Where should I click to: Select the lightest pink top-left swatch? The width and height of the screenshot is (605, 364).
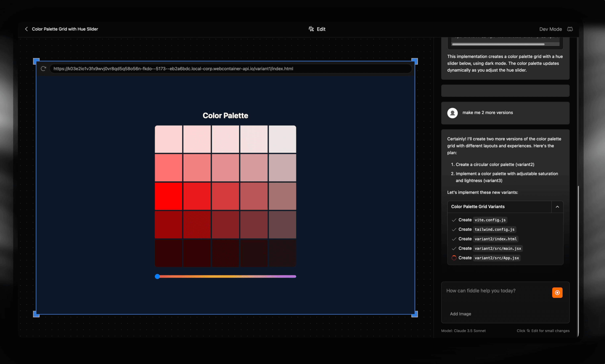pyautogui.click(x=169, y=139)
